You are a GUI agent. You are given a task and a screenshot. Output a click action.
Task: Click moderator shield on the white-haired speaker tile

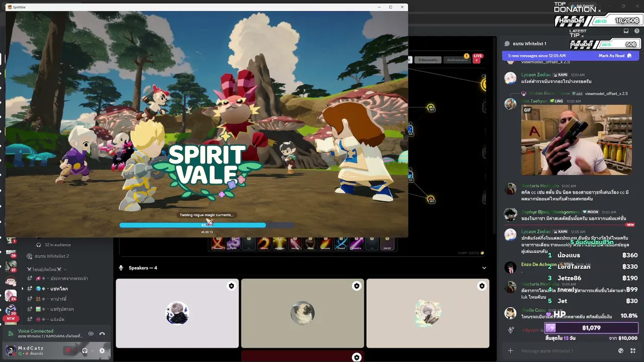click(x=231, y=286)
